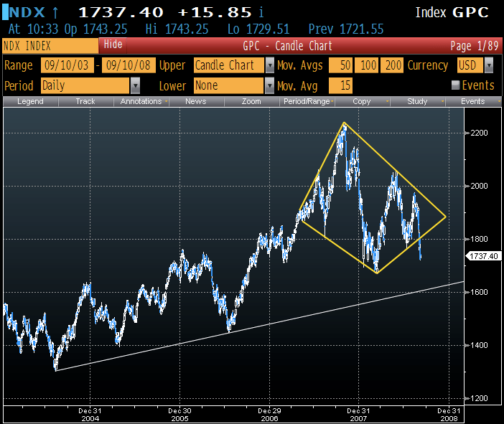Open the Zoom menu item

coord(251,101)
